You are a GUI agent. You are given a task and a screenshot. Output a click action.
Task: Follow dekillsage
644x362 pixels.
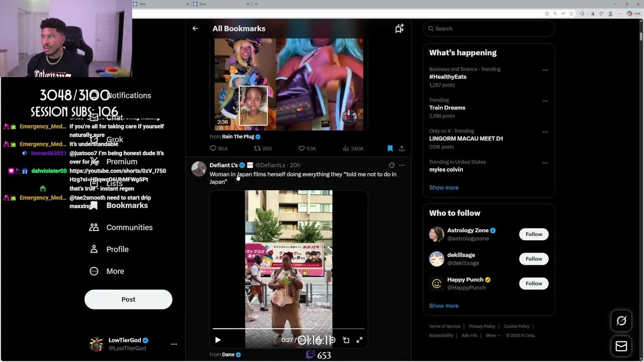[534, 259]
